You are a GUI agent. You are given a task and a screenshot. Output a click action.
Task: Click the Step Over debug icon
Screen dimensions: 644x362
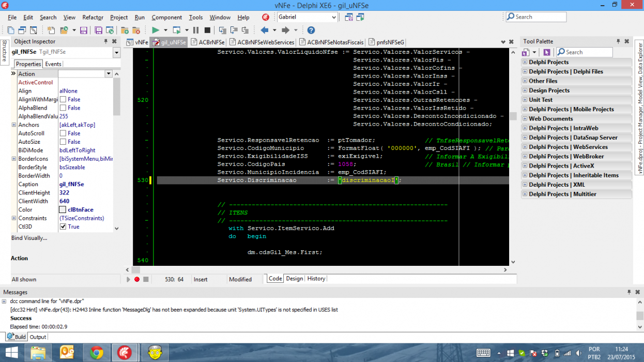(234, 31)
